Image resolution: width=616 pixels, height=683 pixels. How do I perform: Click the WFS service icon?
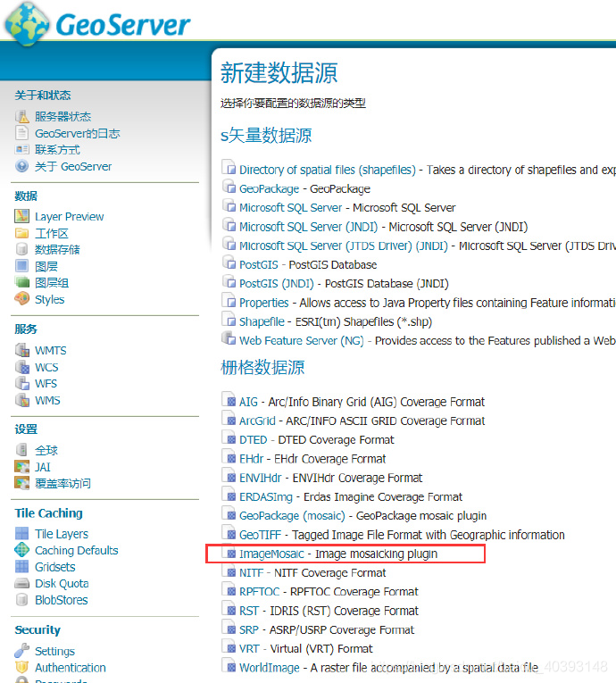pyautogui.click(x=21, y=383)
